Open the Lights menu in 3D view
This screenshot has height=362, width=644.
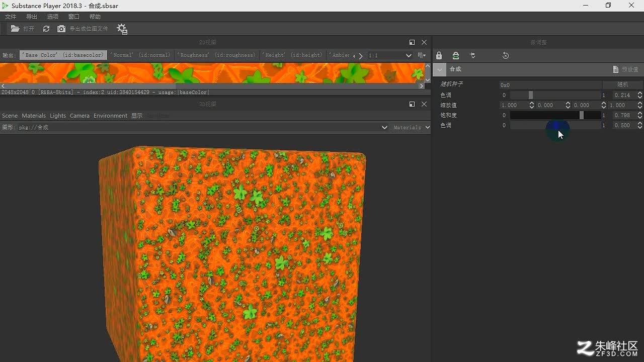58,116
